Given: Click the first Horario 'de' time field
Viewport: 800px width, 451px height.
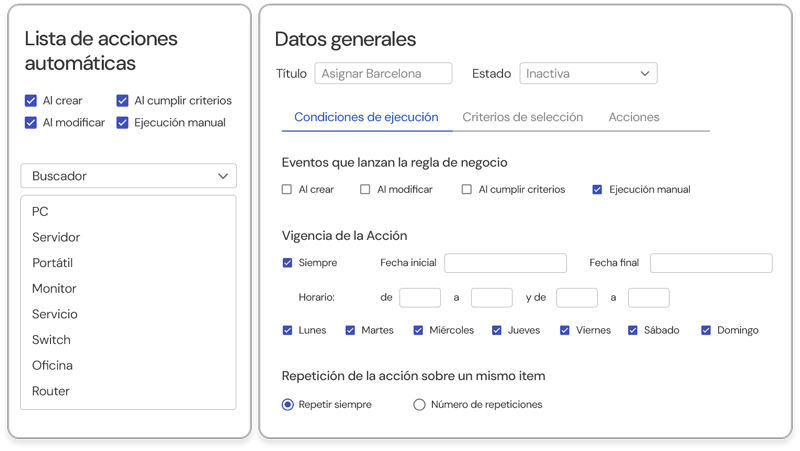Looking at the screenshot, I should coord(420,297).
